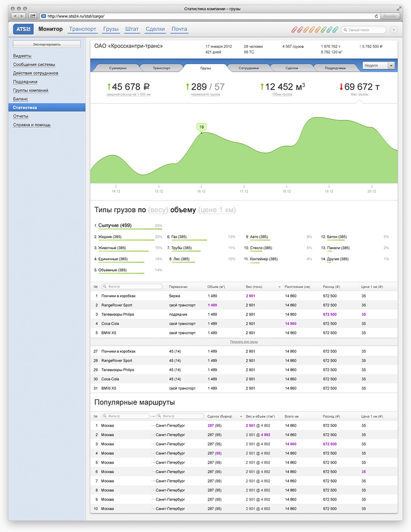The height and width of the screenshot is (532, 411).
Task: Open Виджеты in the sidebar
Action: [22, 56]
